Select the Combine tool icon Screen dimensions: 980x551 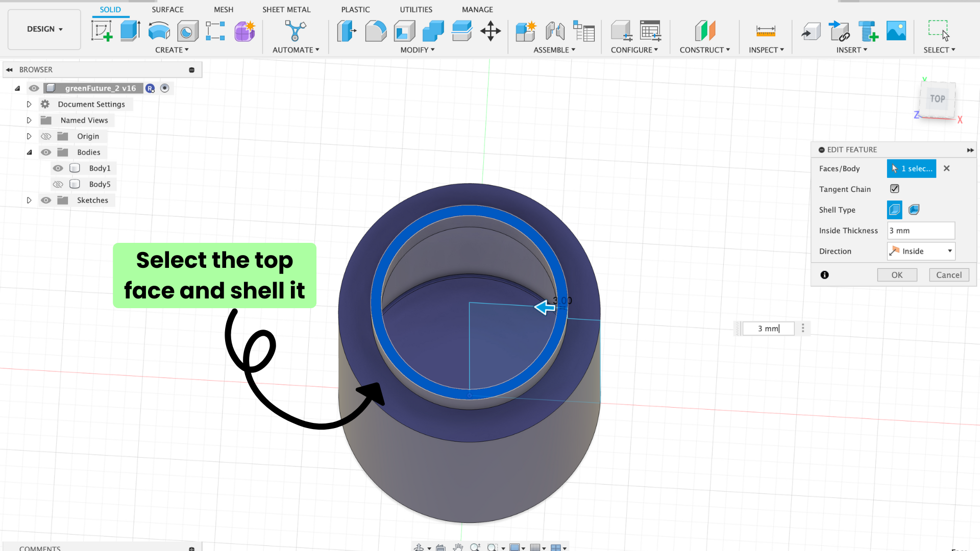(x=433, y=31)
